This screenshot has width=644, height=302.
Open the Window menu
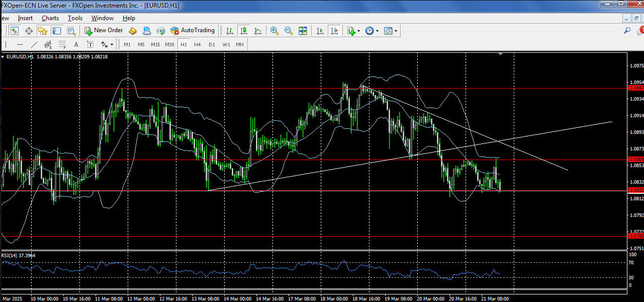pyautogui.click(x=103, y=18)
